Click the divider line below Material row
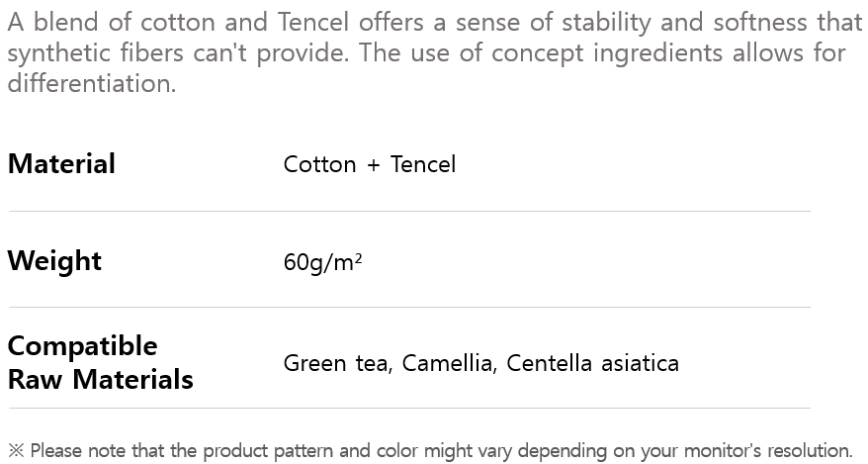The width and height of the screenshot is (868, 464). (409, 211)
